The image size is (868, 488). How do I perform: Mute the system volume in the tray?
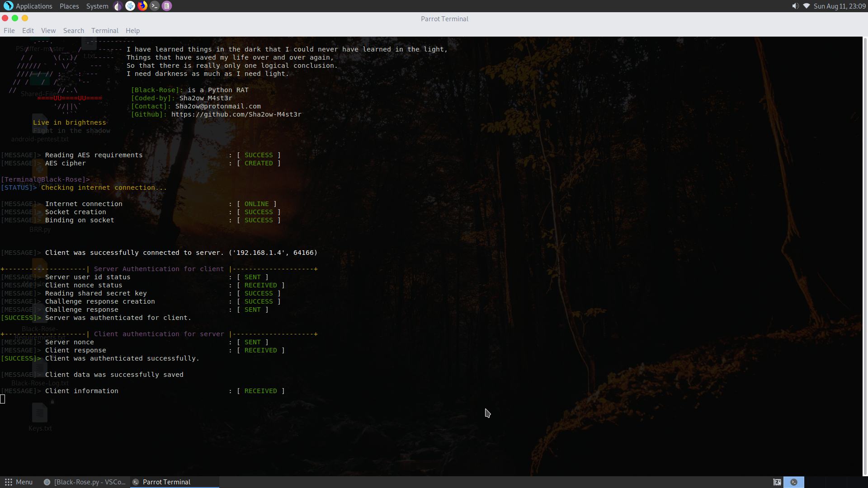coord(795,6)
